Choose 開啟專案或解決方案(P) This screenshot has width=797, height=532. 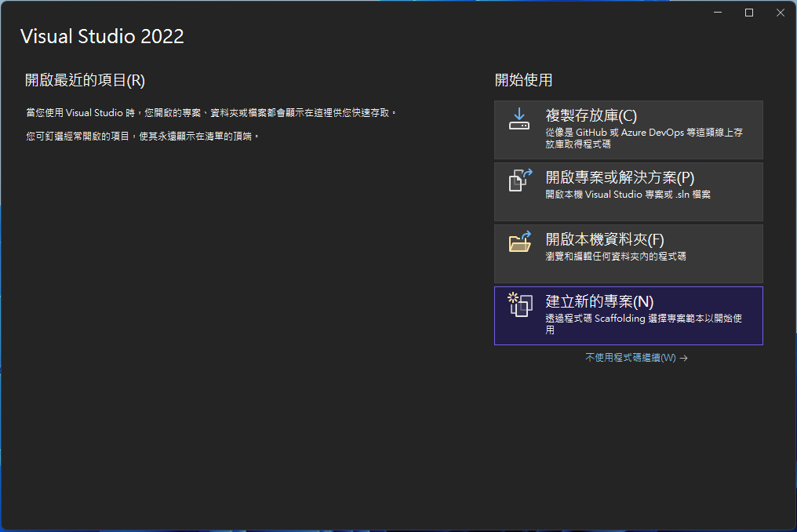pos(628,191)
